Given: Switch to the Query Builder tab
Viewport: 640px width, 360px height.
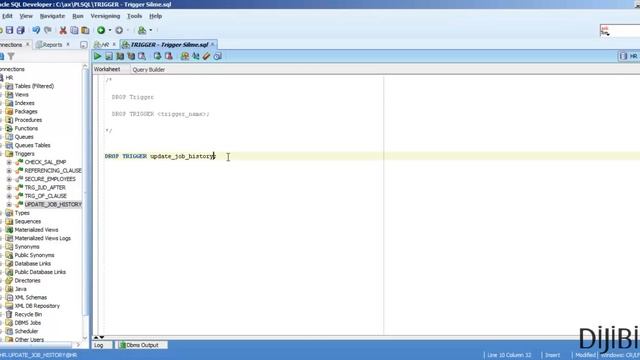Looking at the screenshot, I should pos(149,70).
